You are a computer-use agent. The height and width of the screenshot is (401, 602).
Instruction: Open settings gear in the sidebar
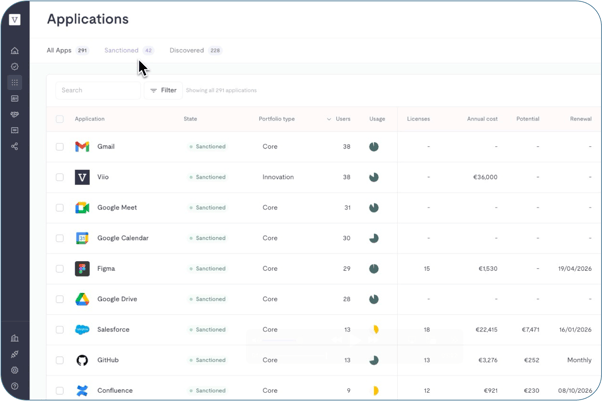[x=15, y=370]
